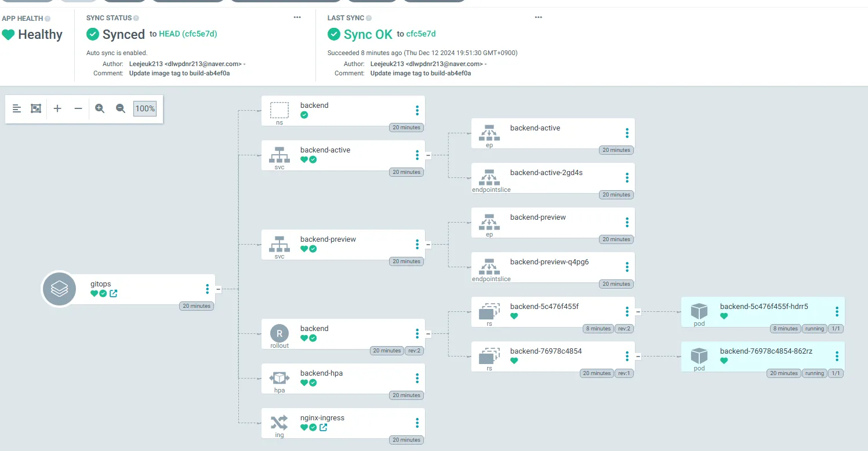Click the backend rollout R icon

coord(279,333)
